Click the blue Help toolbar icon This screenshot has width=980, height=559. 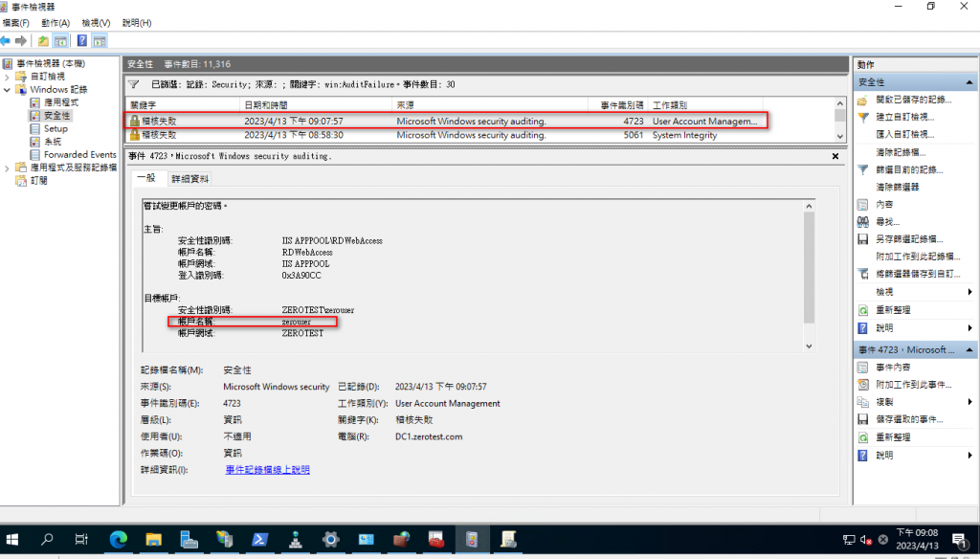coord(82,40)
